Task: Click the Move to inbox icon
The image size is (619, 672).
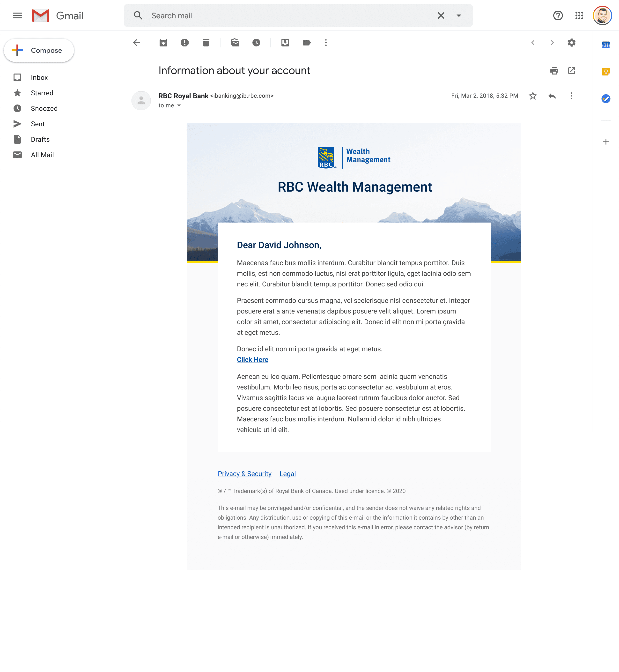Action: [x=285, y=43]
